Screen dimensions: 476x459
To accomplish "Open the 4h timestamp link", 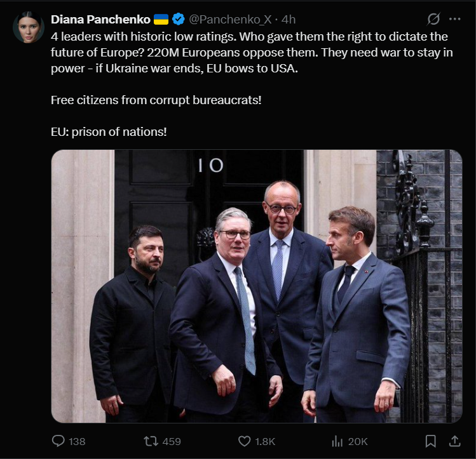I will [289, 20].
